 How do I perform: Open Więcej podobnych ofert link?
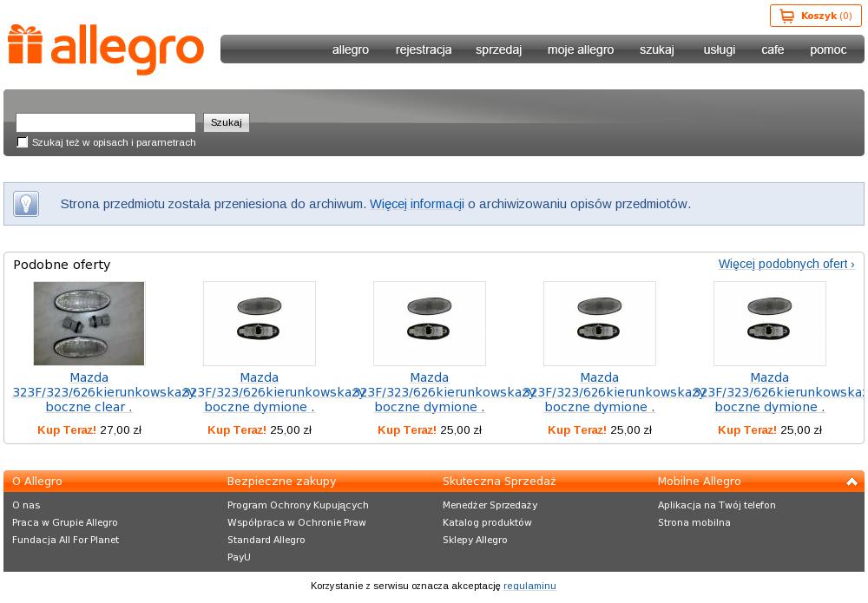click(x=786, y=264)
